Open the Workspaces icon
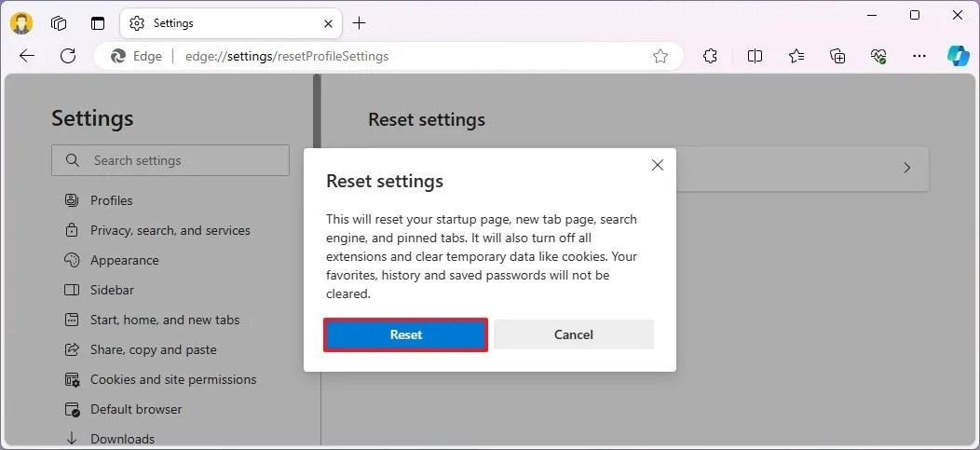 click(x=59, y=23)
